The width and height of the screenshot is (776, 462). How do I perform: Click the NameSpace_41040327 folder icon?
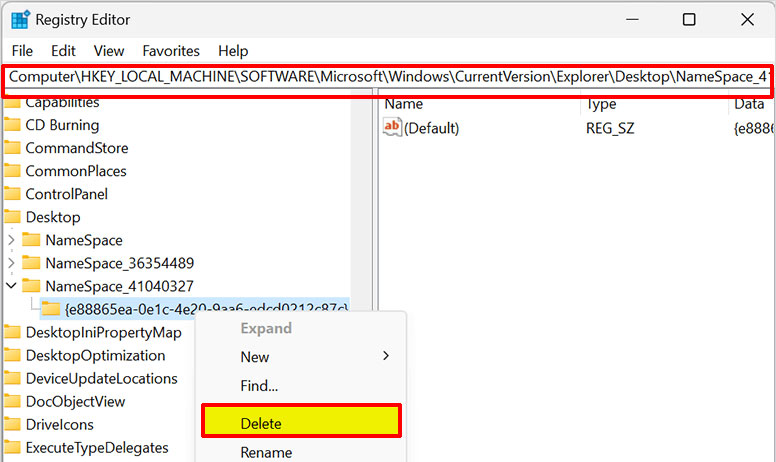[x=31, y=285]
